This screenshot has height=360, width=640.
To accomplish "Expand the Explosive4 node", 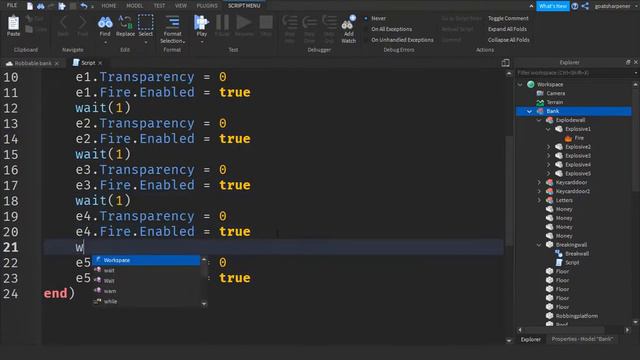I will pyautogui.click(x=548, y=164).
